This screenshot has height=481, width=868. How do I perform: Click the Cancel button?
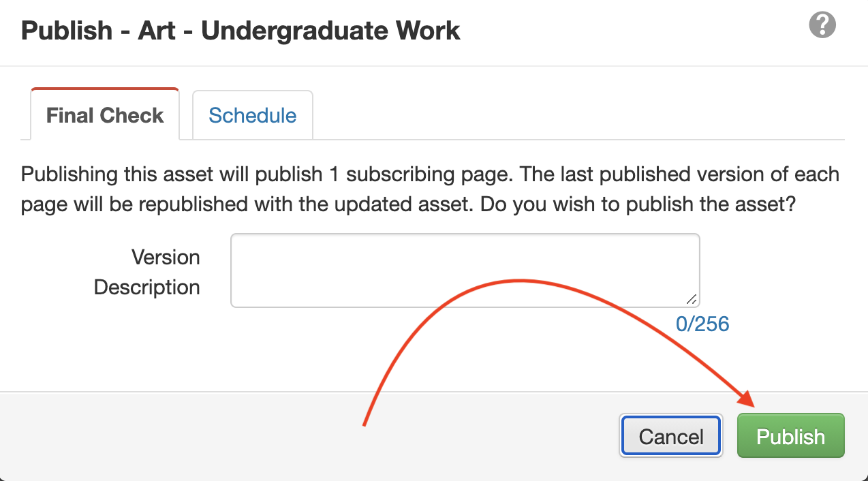tap(671, 436)
